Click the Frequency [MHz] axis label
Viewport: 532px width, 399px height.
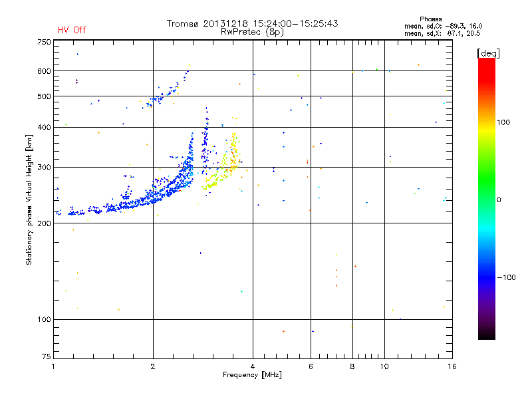click(252, 375)
